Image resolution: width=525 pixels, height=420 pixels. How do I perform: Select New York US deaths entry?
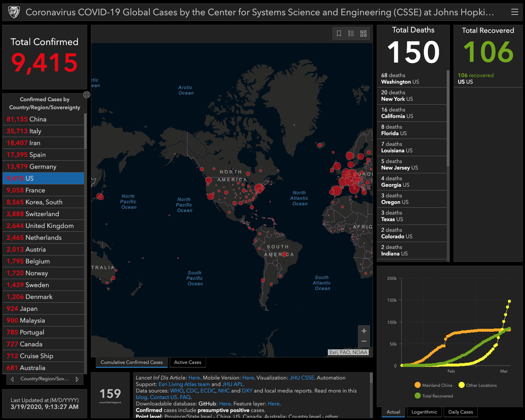(x=412, y=96)
